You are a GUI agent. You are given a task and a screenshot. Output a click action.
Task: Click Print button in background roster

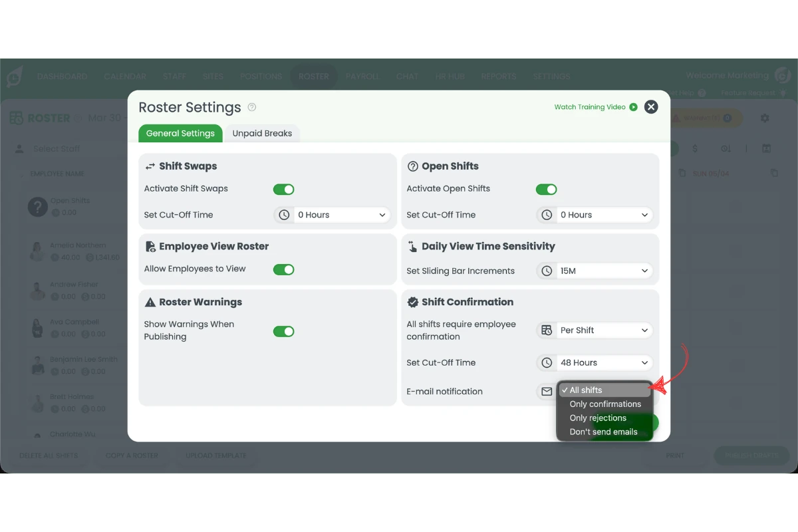pyautogui.click(x=675, y=456)
